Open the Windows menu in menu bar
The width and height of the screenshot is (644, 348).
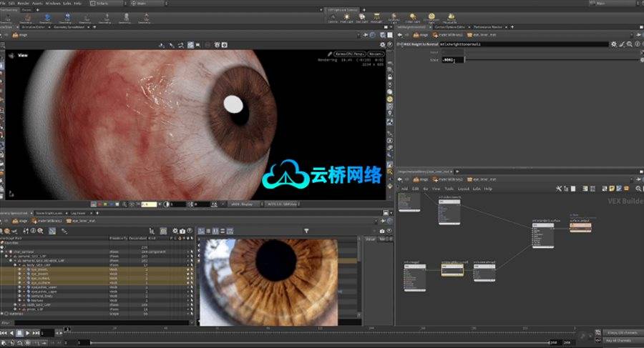(x=52, y=4)
